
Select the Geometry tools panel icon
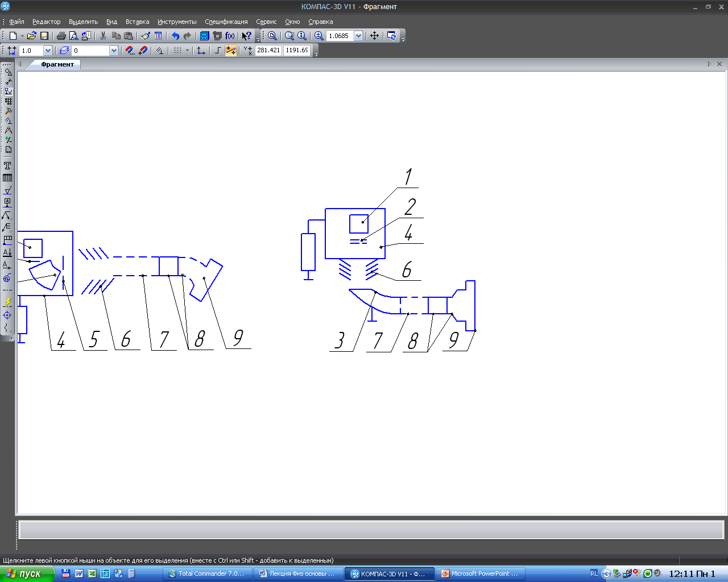[x=8, y=72]
